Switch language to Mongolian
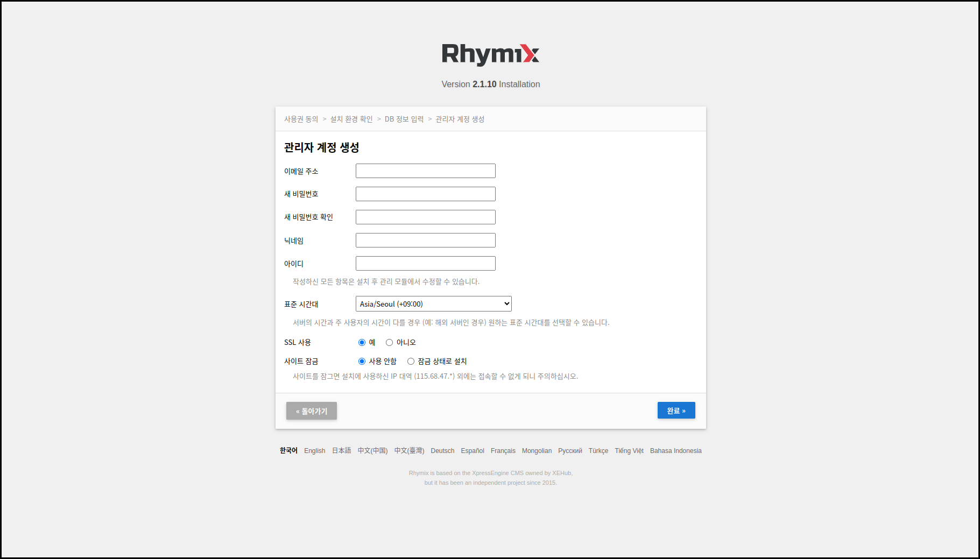980x559 pixels. click(537, 451)
